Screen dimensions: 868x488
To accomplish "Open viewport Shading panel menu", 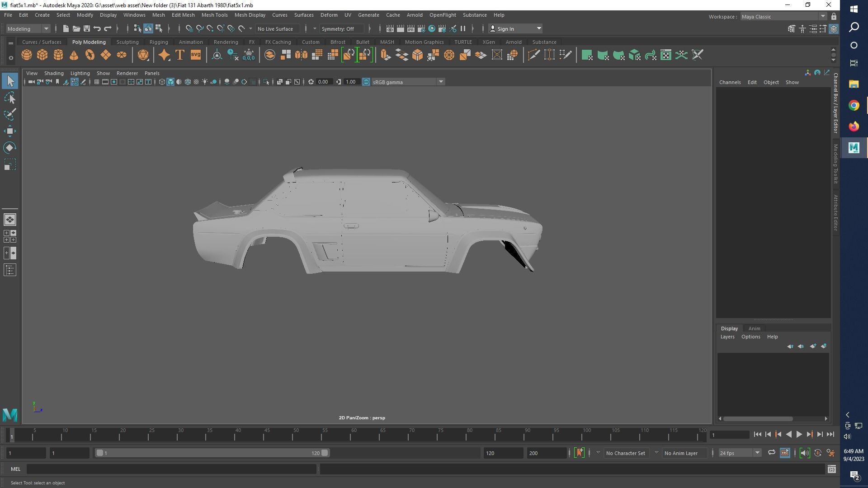I will click(54, 73).
